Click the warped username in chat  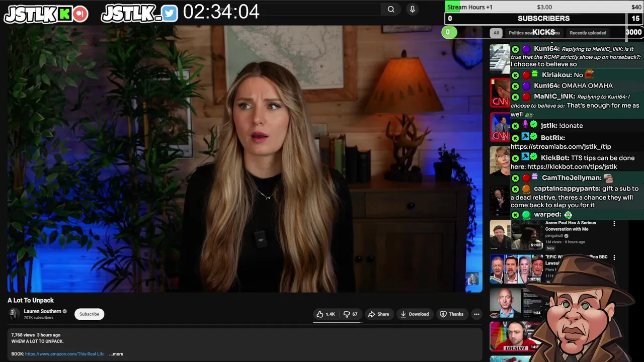coord(547,215)
